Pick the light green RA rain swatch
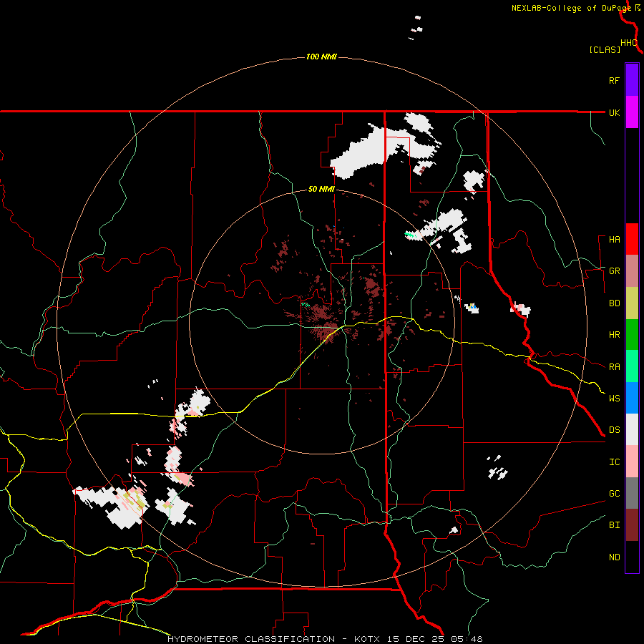Image resolution: width=644 pixels, height=644 pixels. click(632, 366)
